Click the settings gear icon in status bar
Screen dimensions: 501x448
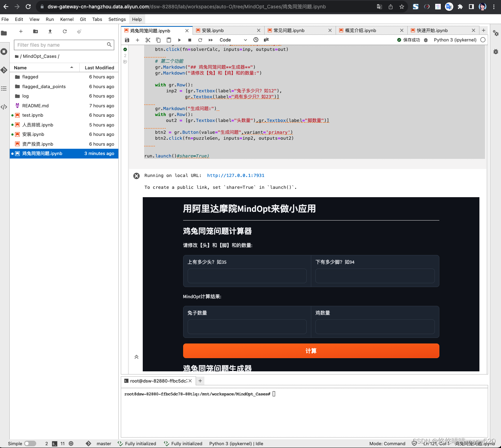[71, 443]
